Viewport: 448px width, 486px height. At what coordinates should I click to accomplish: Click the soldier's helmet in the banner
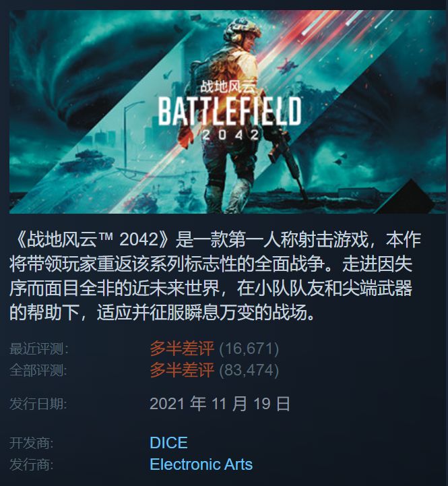point(241,30)
